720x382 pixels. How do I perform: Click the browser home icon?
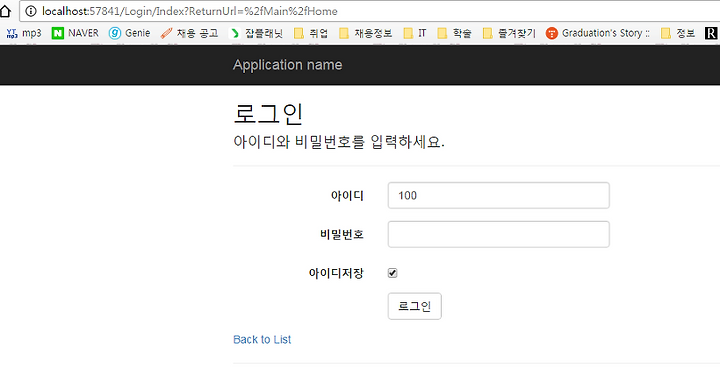point(5,11)
